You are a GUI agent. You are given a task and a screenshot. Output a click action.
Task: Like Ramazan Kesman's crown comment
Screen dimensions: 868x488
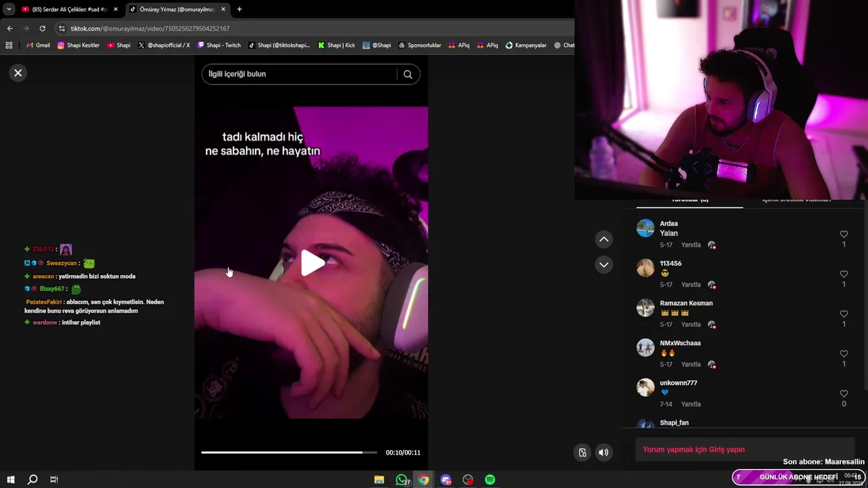coord(844,314)
